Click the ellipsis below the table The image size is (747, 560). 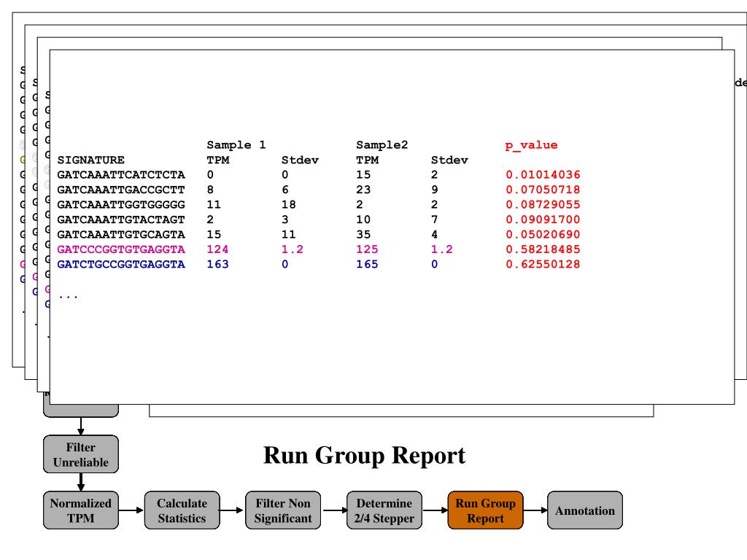68,297
